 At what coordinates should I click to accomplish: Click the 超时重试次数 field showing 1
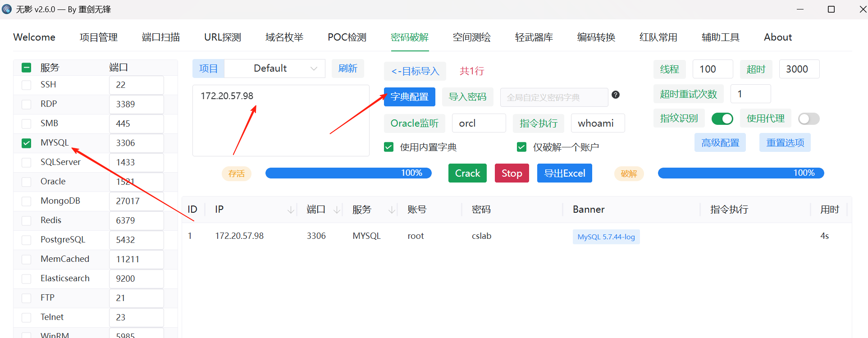pos(751,94)
